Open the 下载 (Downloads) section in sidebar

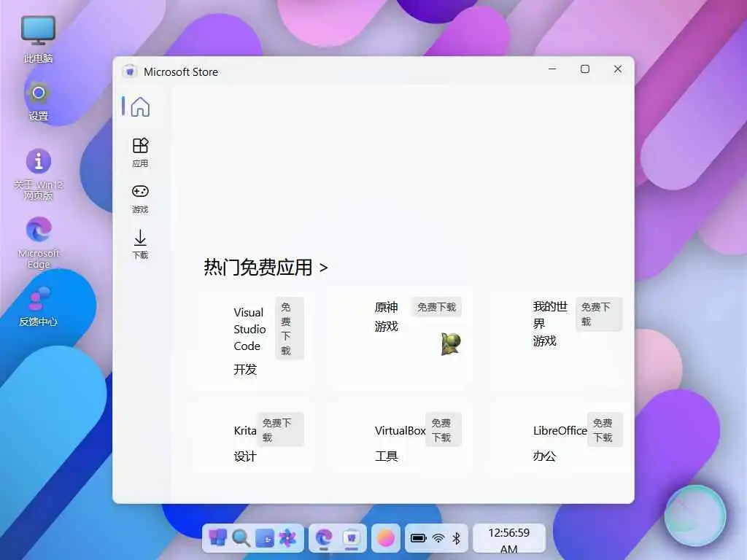(140, 244)
